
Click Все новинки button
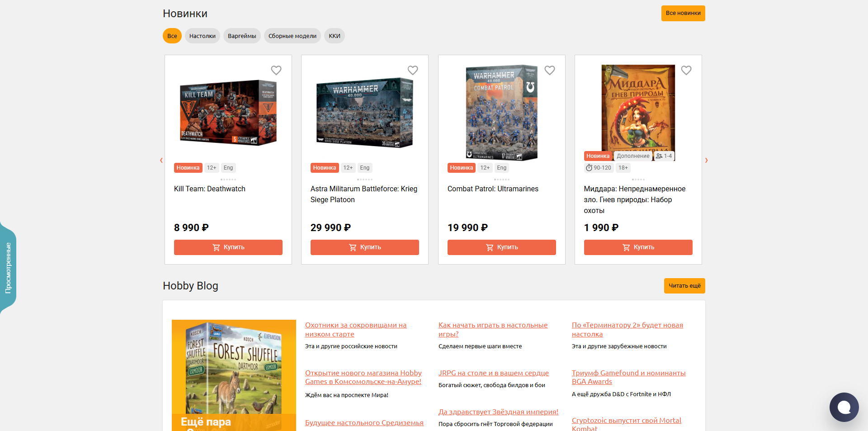click(x=683, y=13)
